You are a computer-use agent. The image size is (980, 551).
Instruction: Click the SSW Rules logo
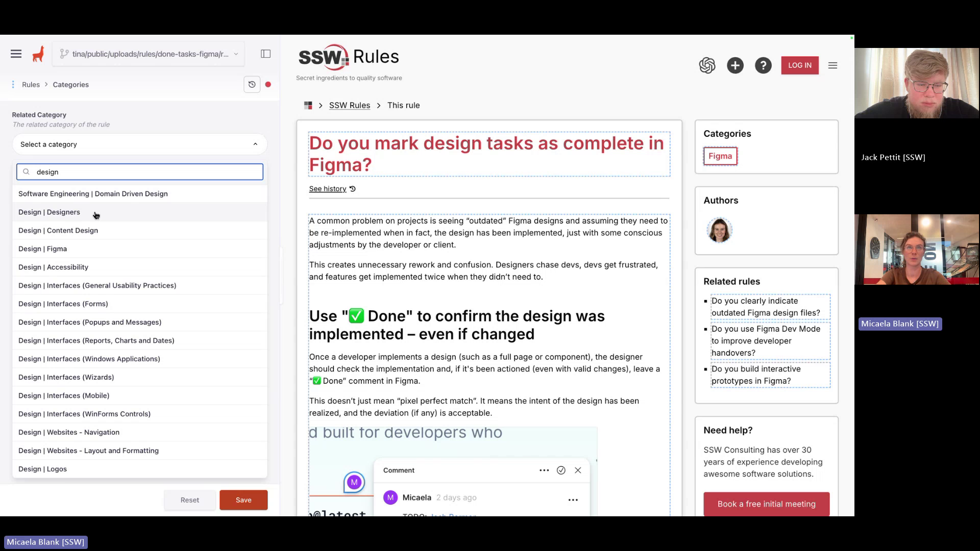349,57
